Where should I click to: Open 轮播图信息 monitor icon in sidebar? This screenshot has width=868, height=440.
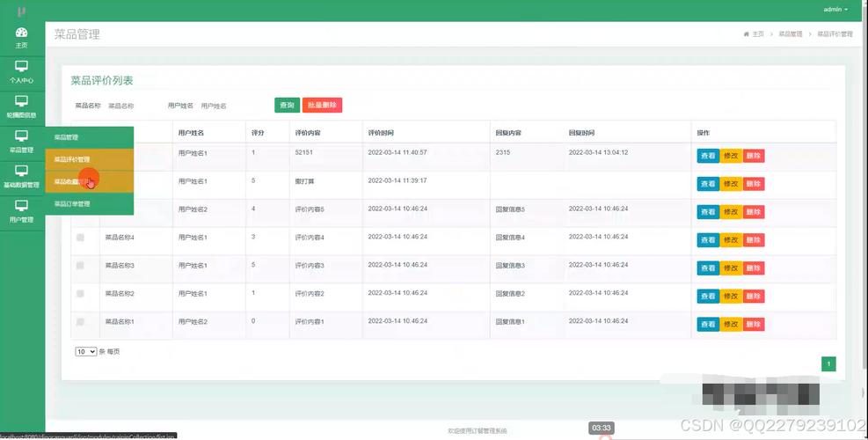point(22,101)
